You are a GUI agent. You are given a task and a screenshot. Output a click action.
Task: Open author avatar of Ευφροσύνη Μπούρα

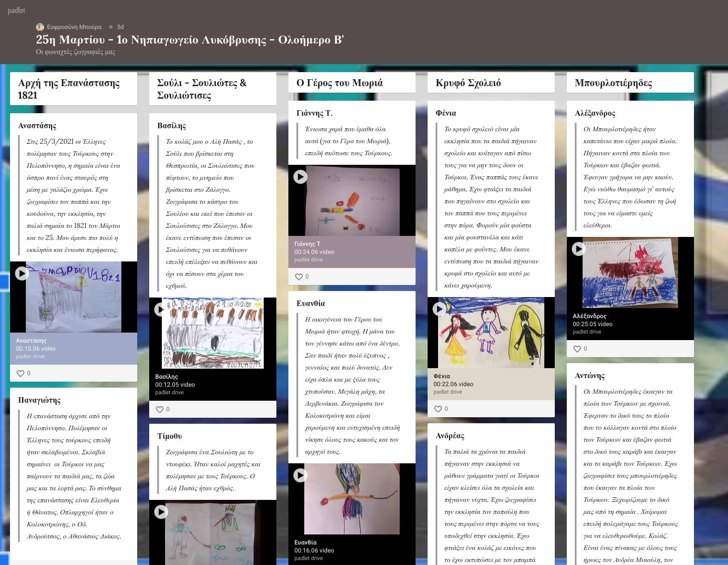[40, 27]
